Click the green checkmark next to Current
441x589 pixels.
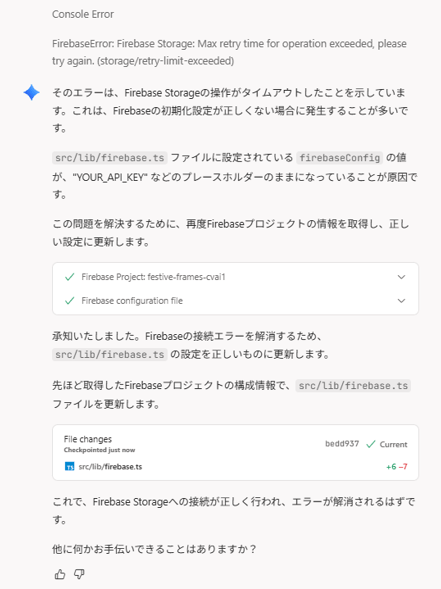pos(371,444)
